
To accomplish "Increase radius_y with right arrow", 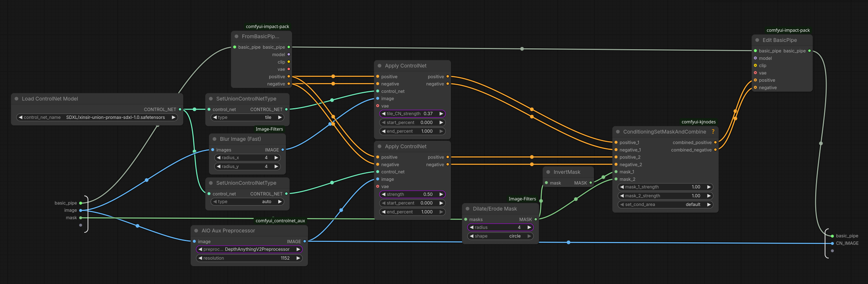I will click(x=276, y=166).
